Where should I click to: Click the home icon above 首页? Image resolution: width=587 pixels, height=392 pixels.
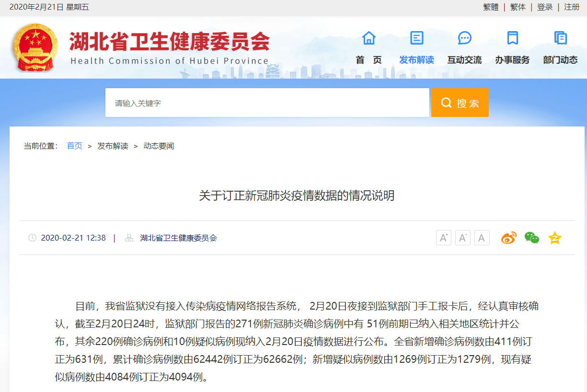pos(368,37)
